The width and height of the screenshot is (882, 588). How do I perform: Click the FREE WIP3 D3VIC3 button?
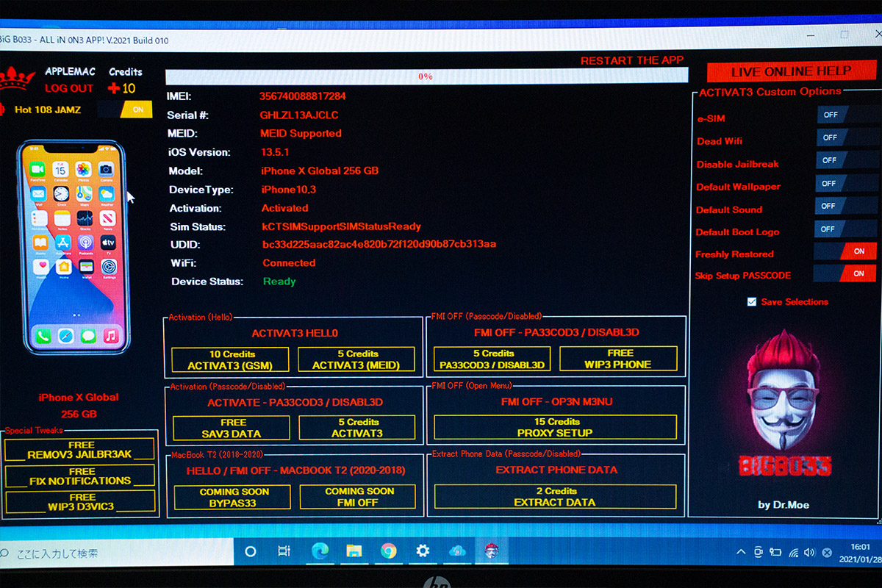click(x=80, y=502)
